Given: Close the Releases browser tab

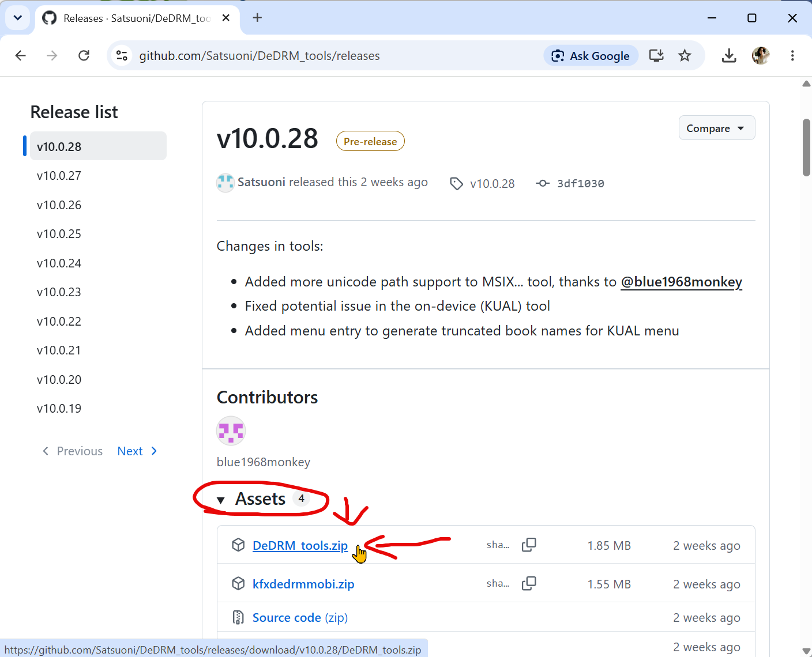Looking at the screenshot, I should 226,18.
